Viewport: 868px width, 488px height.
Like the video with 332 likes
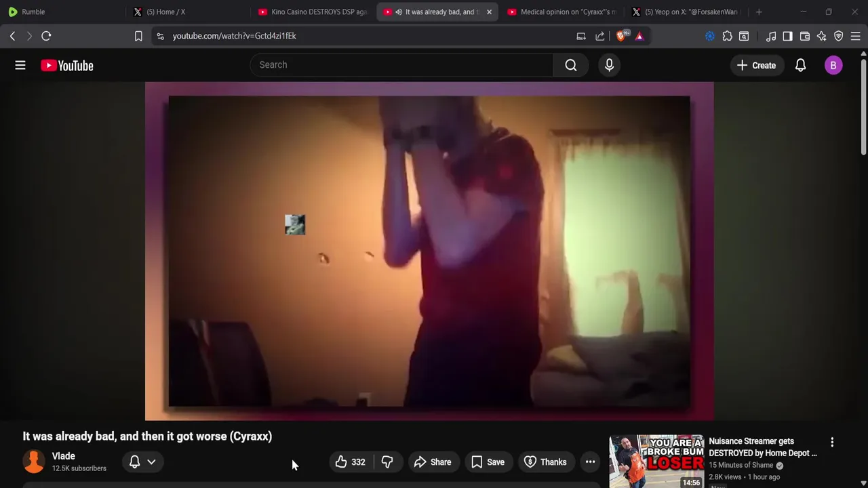coord(350,462)
